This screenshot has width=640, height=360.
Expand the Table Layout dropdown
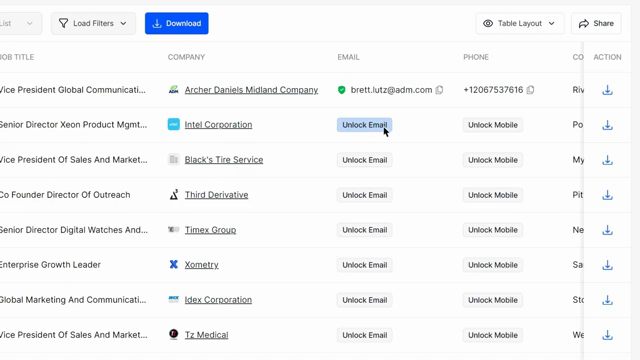click(x=520, y=23)
